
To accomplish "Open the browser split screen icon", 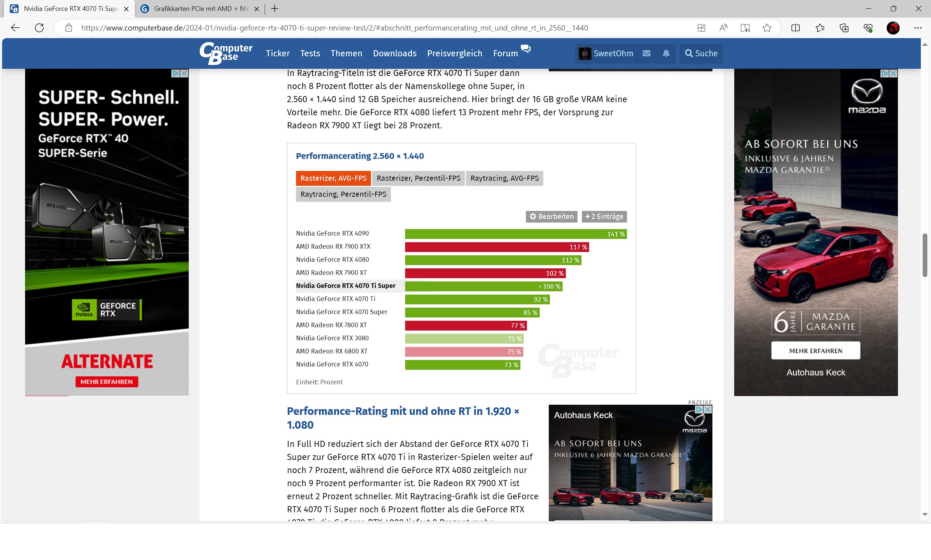I will [795, 28].
